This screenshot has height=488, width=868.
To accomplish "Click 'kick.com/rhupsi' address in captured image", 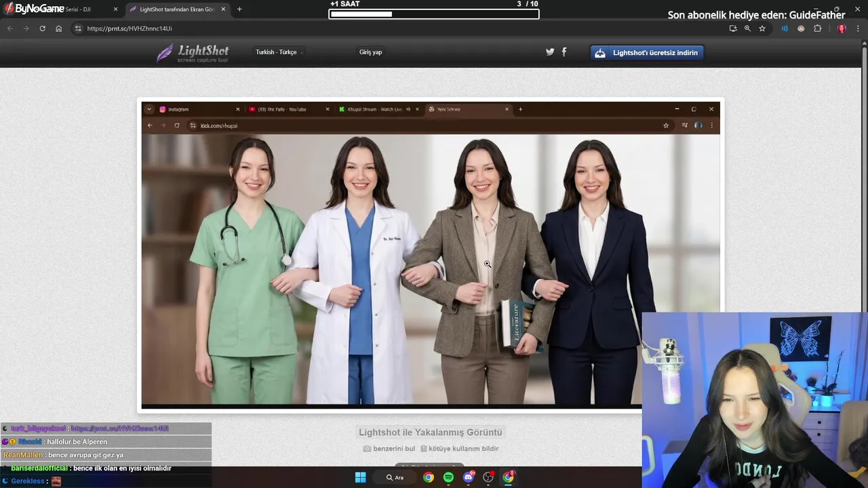I will 219,125.
